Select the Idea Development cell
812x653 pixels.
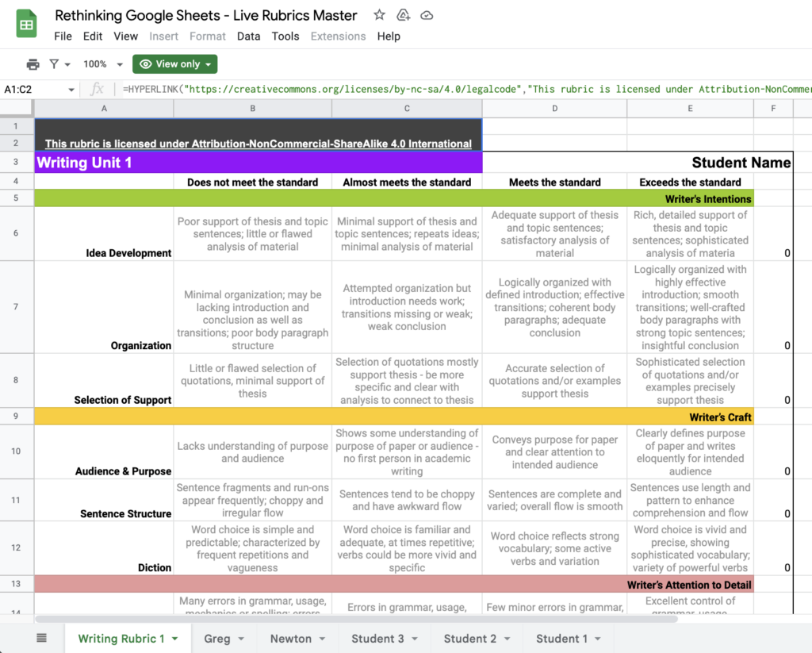click(104, 234)
